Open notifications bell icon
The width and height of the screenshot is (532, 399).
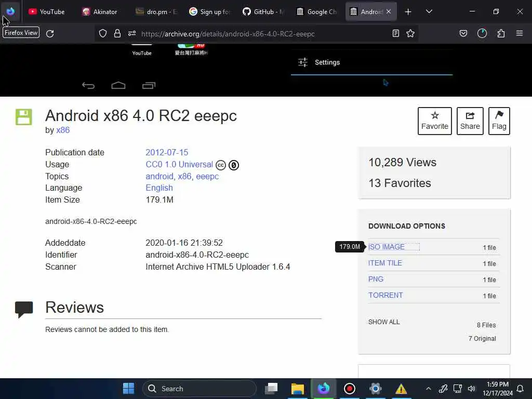(520, 389)
